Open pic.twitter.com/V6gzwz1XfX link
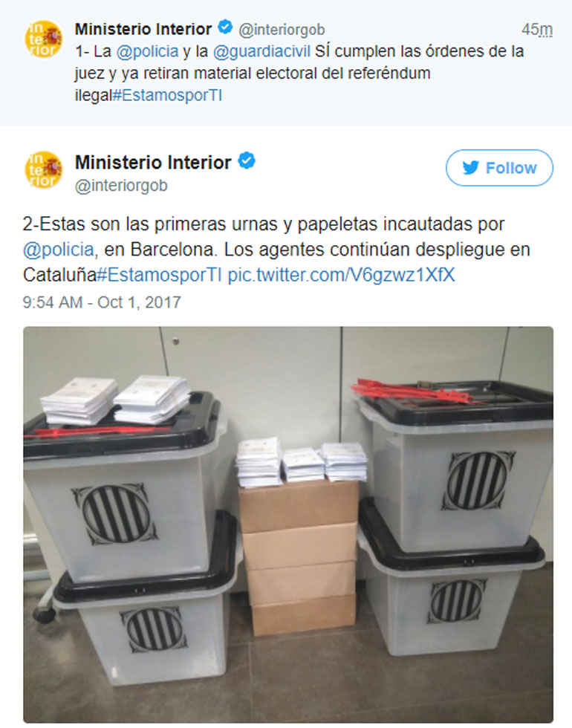The height and width of the screenshot is (728, 572). [341, 275]
